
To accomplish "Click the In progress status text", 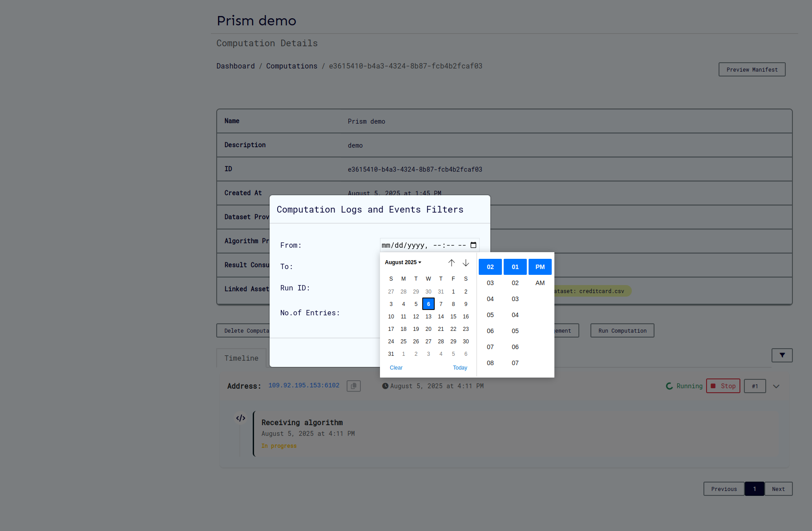I will click(x=279, y=446).
